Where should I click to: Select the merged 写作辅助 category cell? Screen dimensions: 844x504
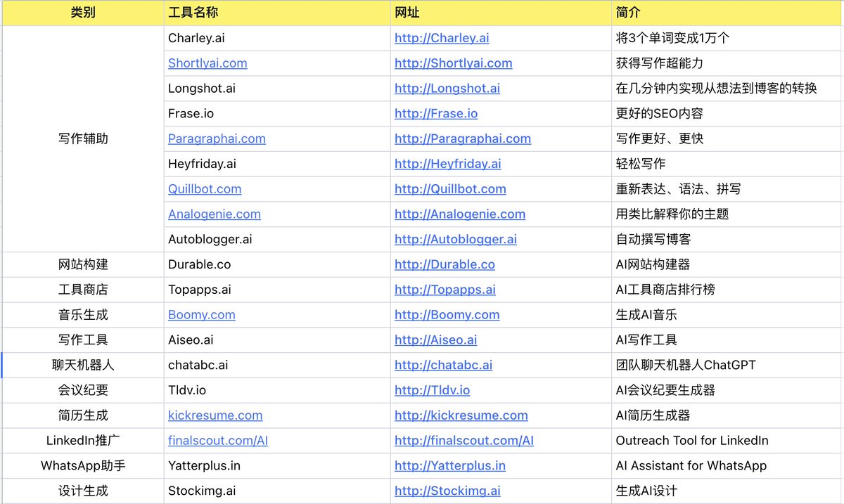pos(83,138)
